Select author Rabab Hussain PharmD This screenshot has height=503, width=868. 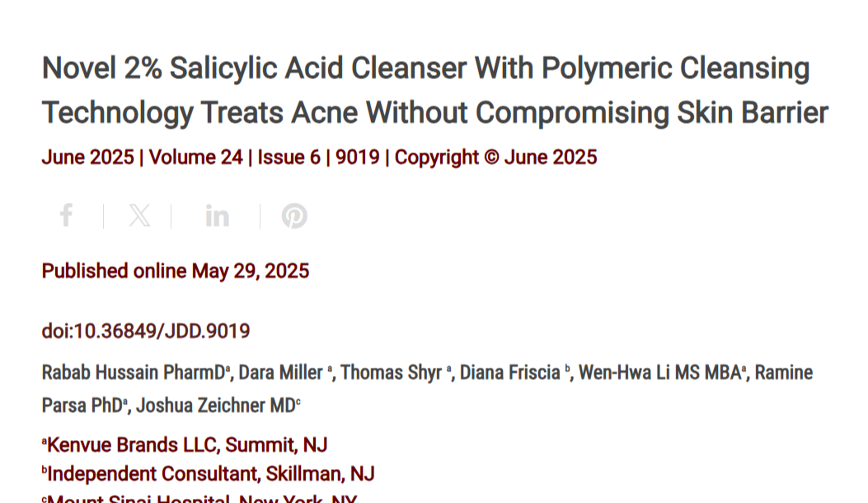click(x=134, y=373)
